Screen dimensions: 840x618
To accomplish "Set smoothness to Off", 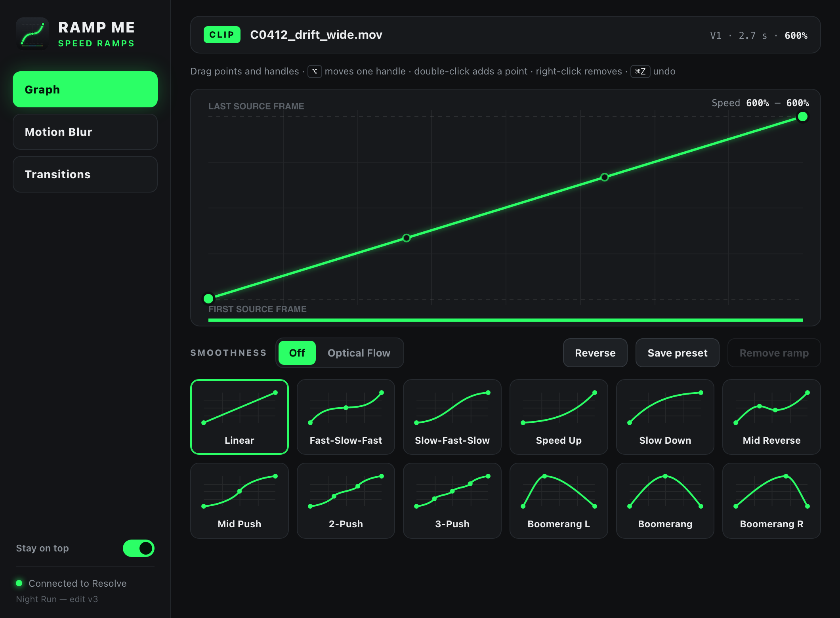I will click(297, 353).
